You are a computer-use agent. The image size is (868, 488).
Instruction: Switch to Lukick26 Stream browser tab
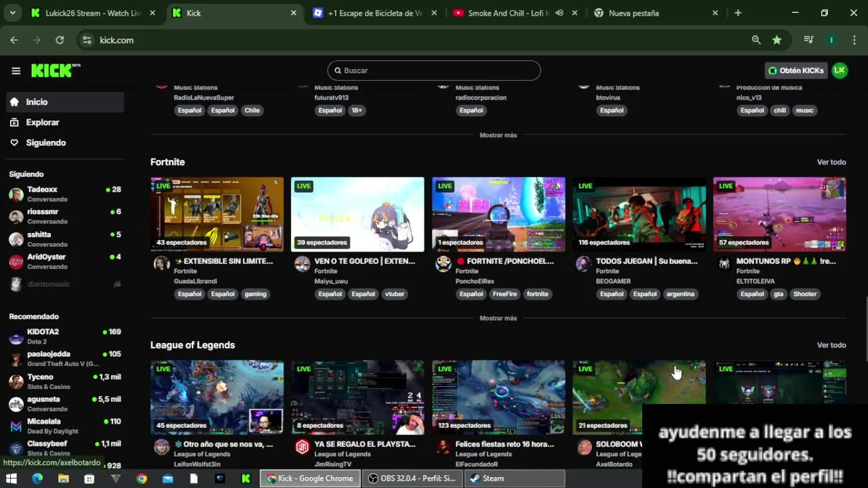(94, 13)
